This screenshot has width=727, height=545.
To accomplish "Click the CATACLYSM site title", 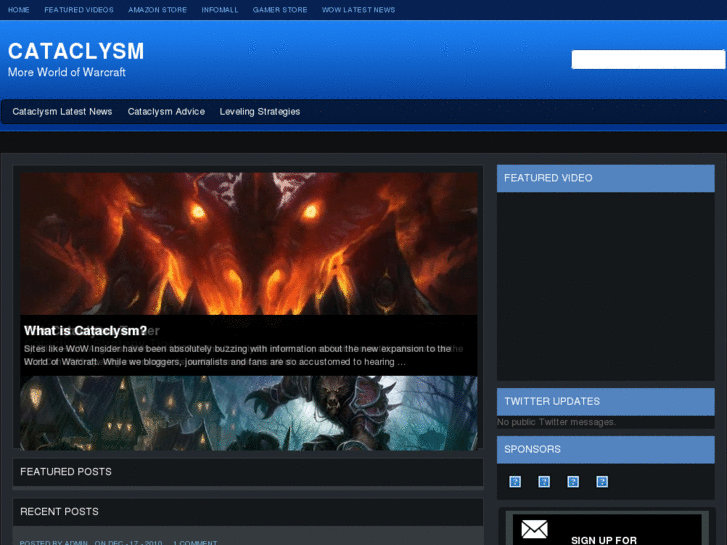I will (76, 51).
